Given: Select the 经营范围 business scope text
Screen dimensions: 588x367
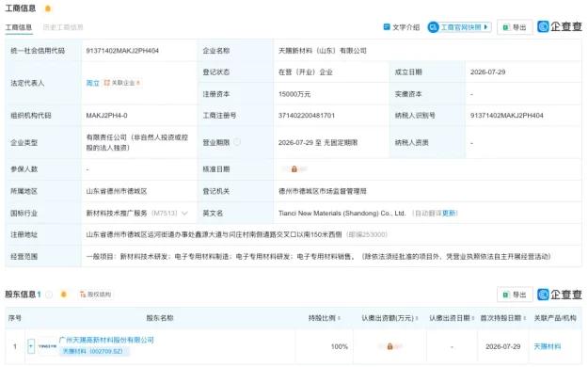Looking at the screenshot, I should click(318, 257).
